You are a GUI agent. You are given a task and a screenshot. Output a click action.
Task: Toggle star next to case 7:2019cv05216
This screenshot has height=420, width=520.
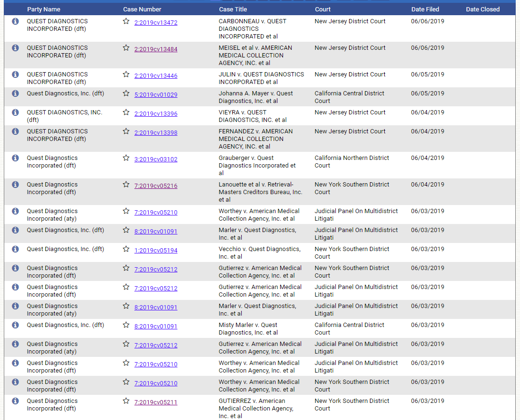pos(126,184)
